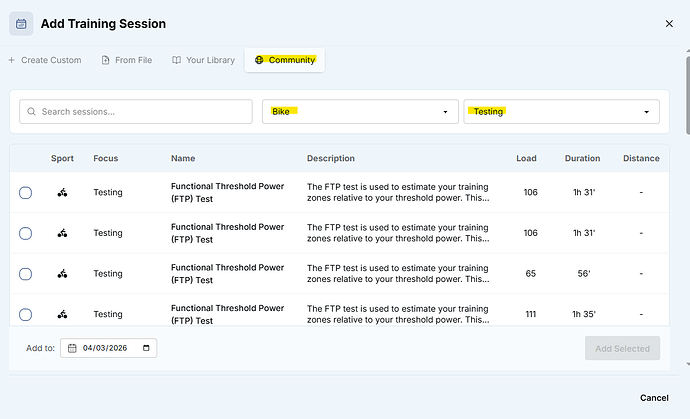Click the book icon for Your Library
The height and width of the screenshot is (419, 690).
pos(176,60)
